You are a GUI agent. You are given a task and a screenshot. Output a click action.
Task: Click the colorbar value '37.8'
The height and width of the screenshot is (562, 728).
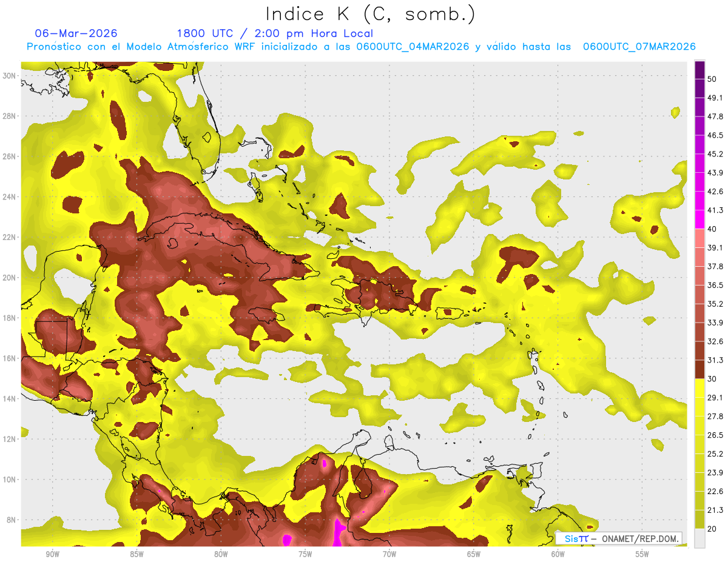point(715,266)
